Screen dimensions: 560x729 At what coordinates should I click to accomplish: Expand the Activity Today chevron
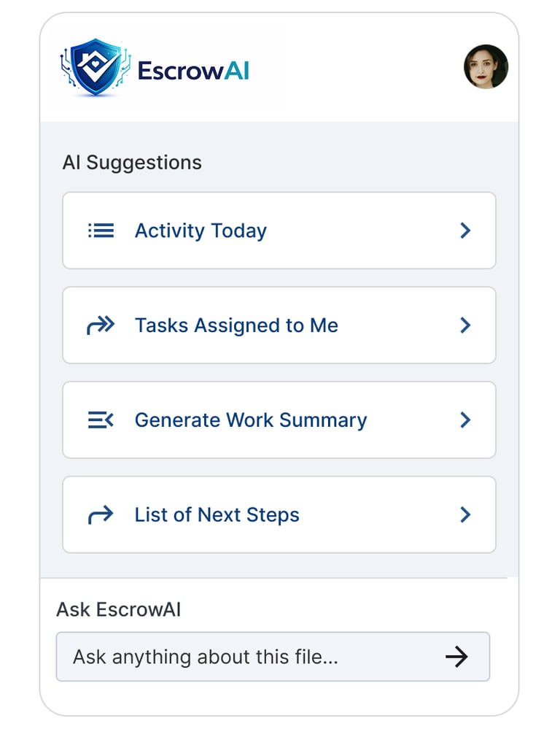point(465,231)
